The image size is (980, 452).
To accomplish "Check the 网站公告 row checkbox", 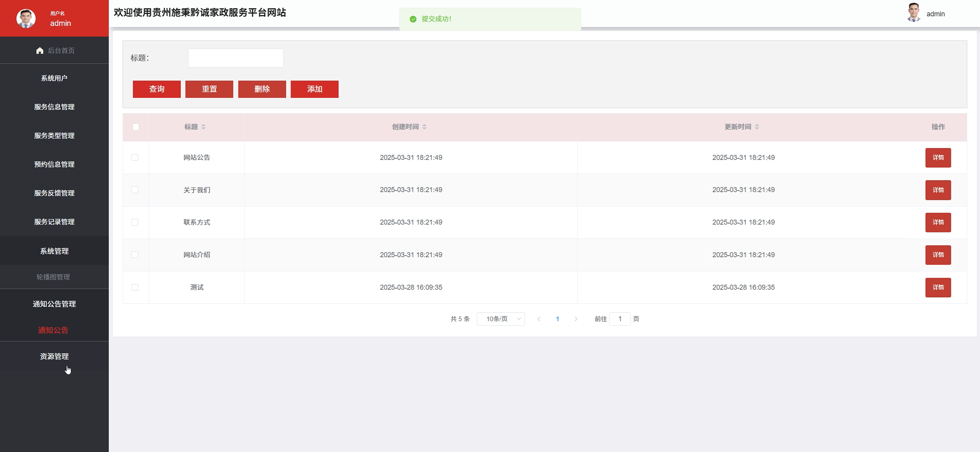I will pos(135,158).
